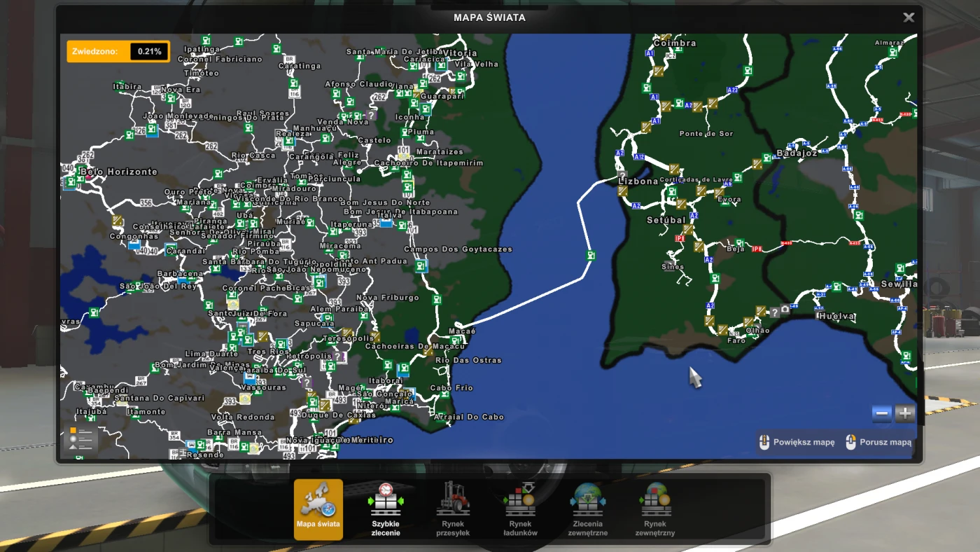Select the Venda Nova label
980x552 pixels.
pyautogui.click(x=343, y=122)
